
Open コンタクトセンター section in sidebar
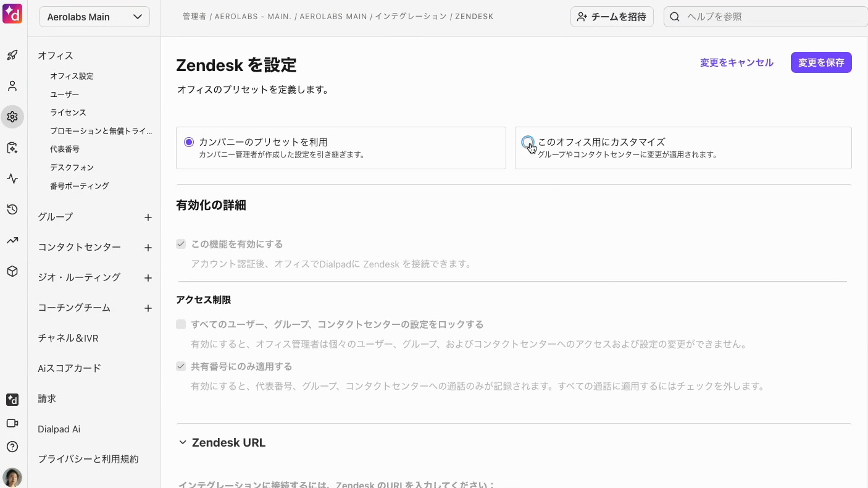pyautogui.click(x=80, y=247)
